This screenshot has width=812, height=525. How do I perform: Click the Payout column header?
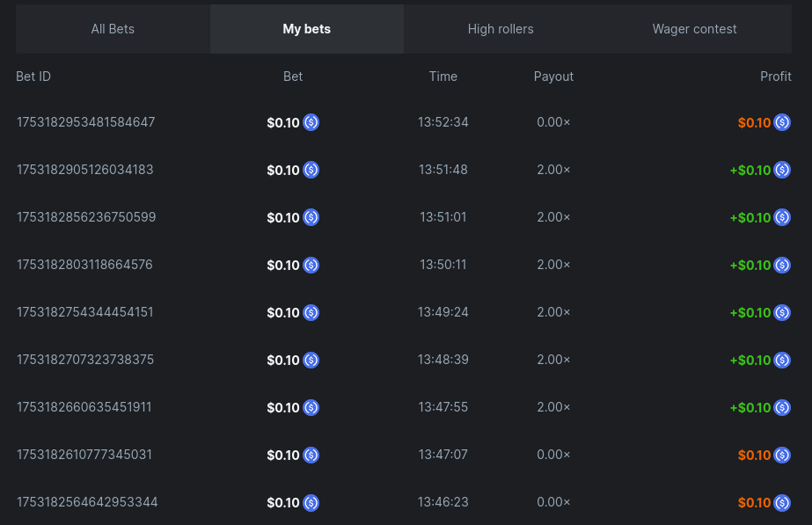(553, 77)
